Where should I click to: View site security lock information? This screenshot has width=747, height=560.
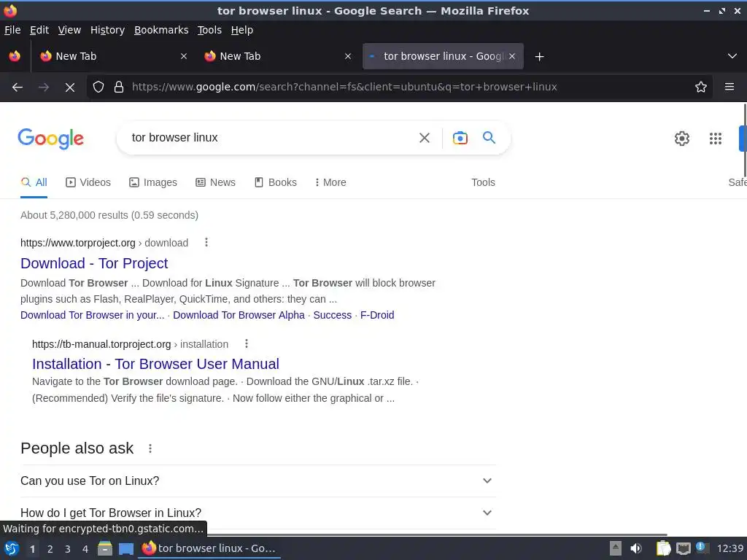click(x=119, y=87)
